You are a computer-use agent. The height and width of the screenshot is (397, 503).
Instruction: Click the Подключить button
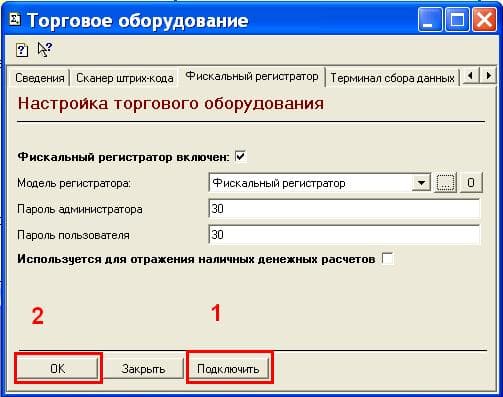click(x=229, y=368)
